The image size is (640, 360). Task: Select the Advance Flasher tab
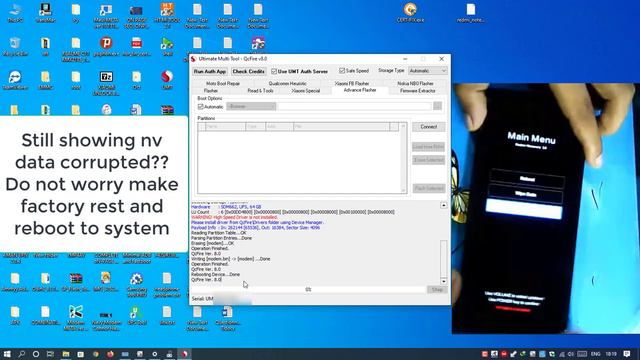[360, 90]
